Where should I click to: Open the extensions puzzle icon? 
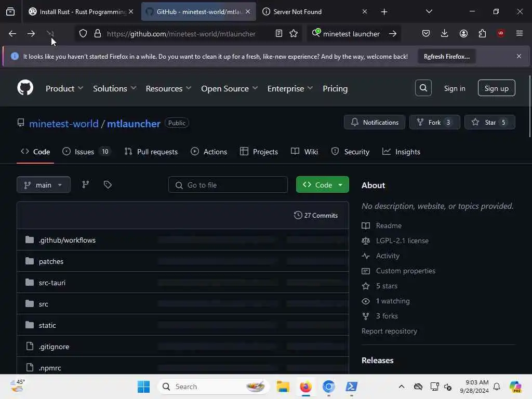pos(482,33)
